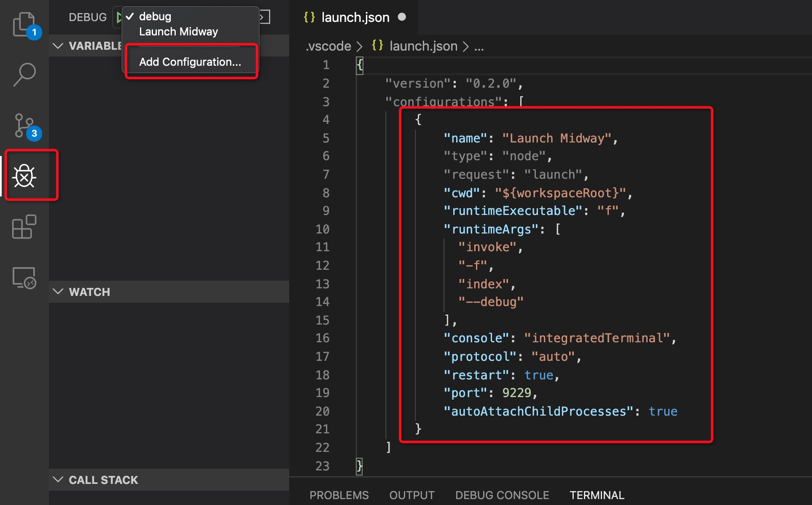812x505 pixels.
Task: Switch to the TERMINAL panel tab
Action: pos(597,495)
